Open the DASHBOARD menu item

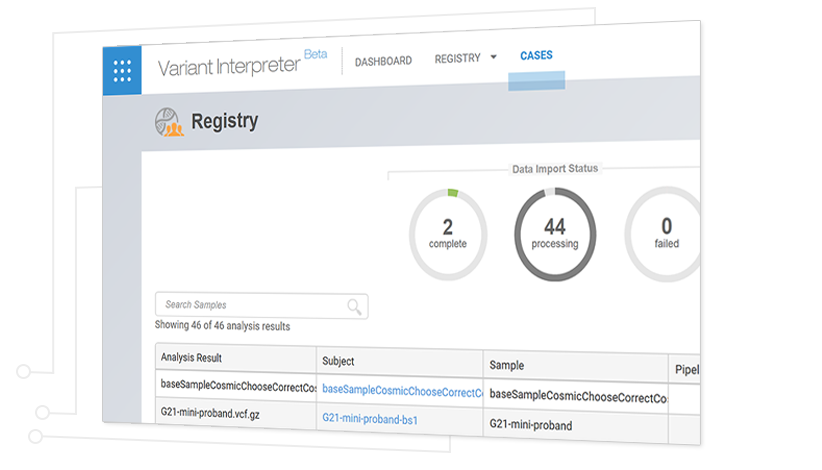tap(383, 61)
